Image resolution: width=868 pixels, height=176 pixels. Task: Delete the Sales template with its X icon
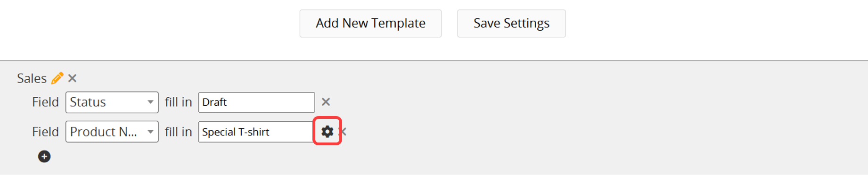[72, 78]
